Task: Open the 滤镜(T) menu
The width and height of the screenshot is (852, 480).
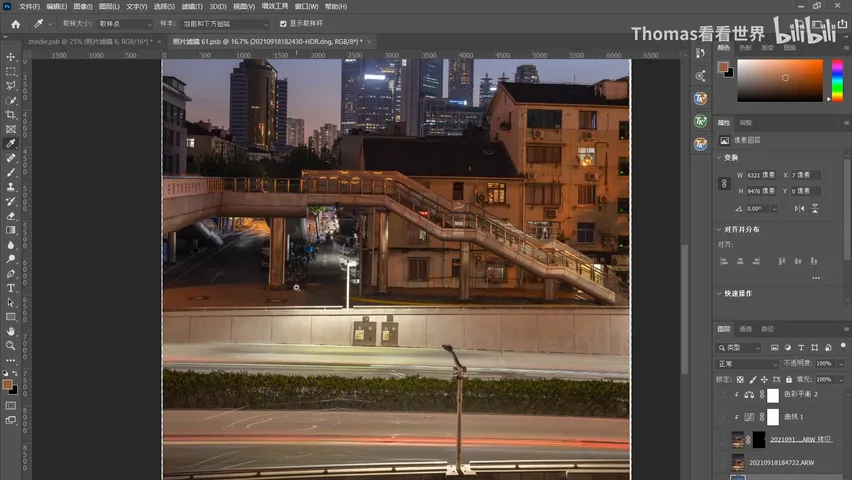Action: tap(192, 7)
